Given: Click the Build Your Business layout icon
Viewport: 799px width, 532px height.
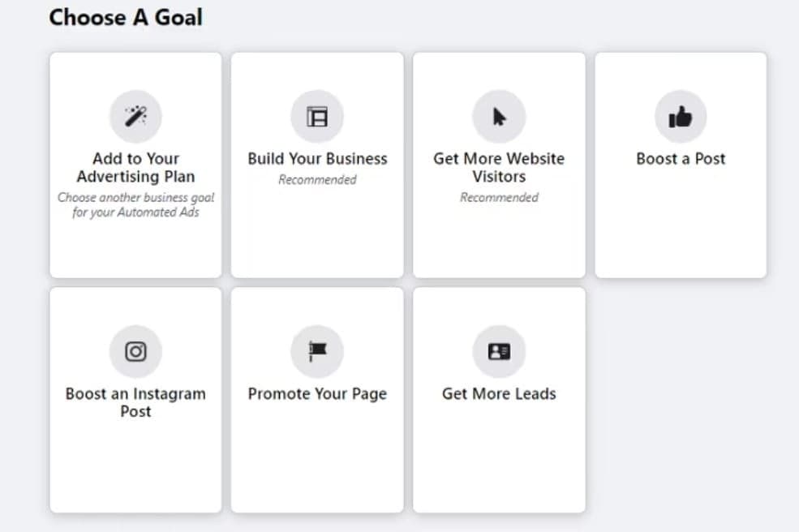Looking at the screenshot, I should pos(317,117).
